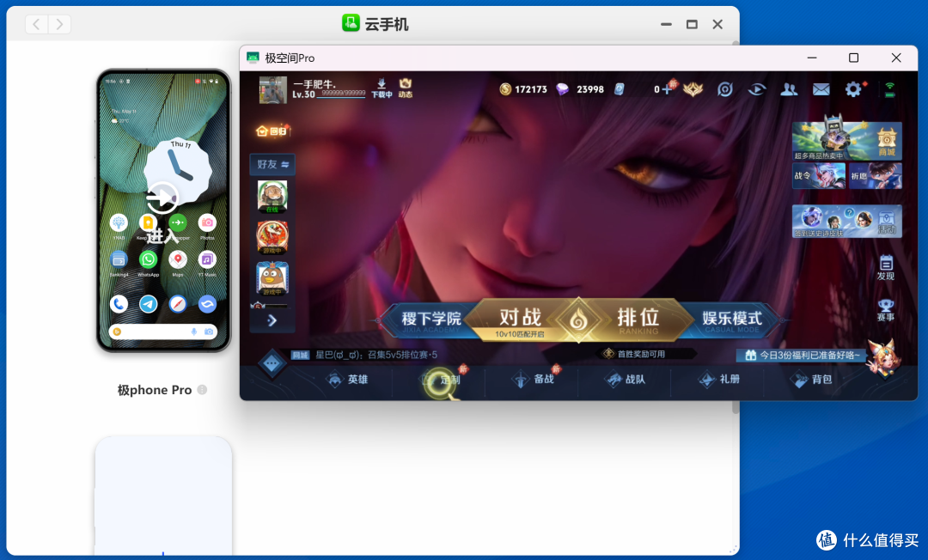Open the spectate eye icon
The image size is (928, 560).
(x=757, y=89)
